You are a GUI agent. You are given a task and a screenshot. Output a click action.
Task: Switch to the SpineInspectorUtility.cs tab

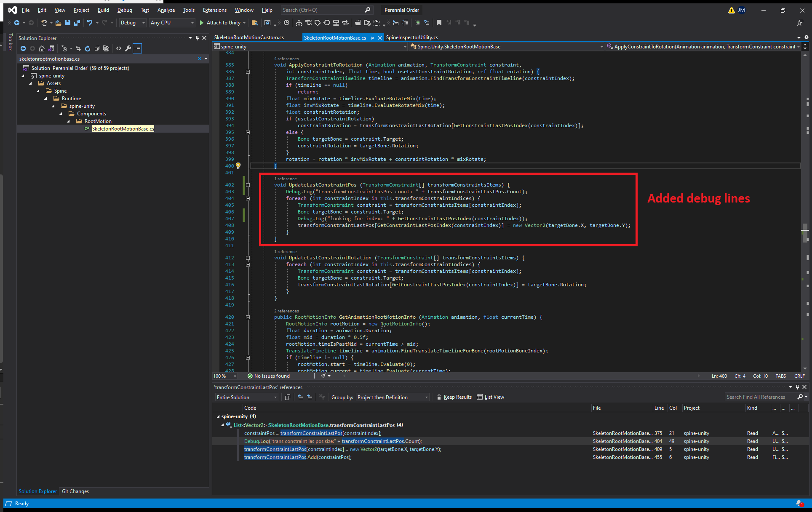point(412,37)
